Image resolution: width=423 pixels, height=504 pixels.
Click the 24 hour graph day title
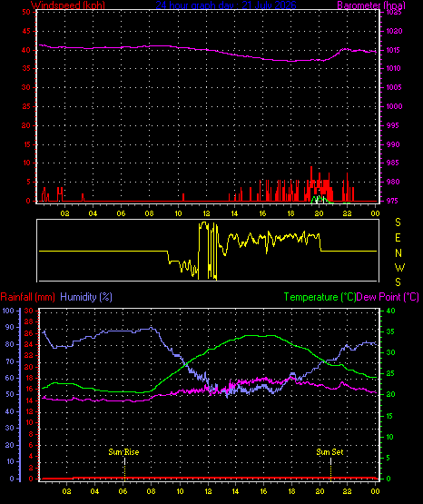226,5
